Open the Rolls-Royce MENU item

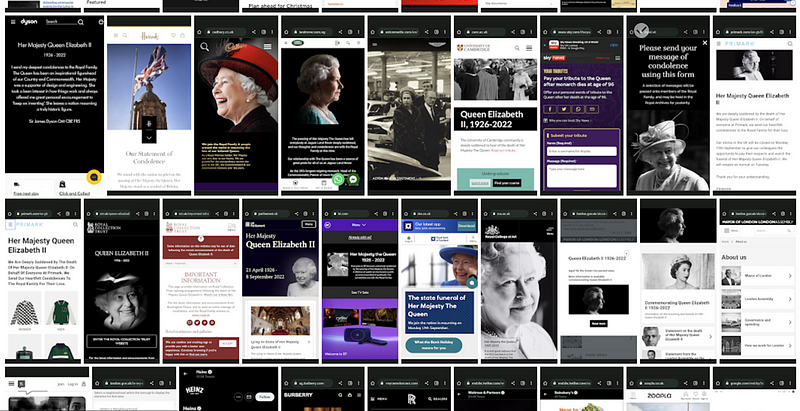[379, 399]
